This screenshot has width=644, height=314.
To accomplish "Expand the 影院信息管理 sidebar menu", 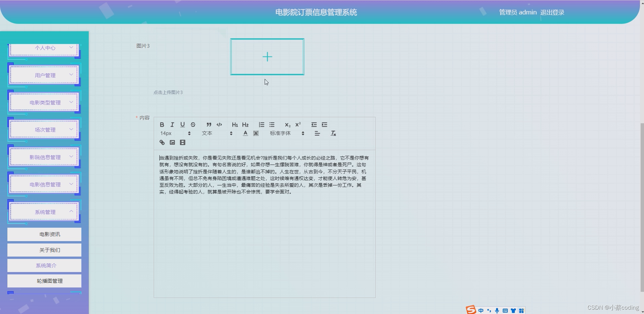I will tap(44, 157).
